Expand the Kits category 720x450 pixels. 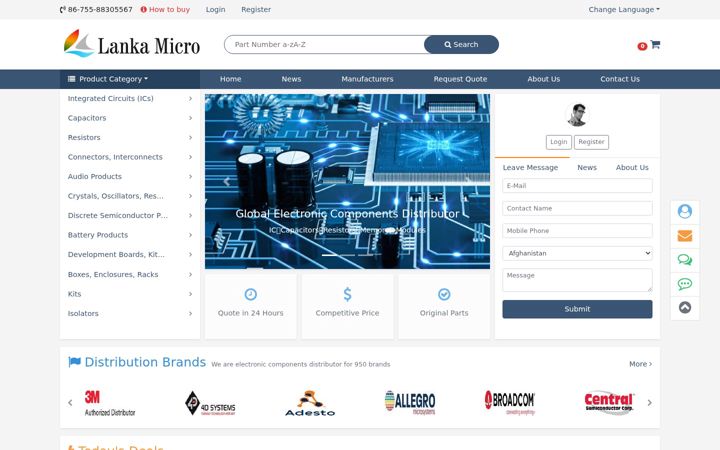(130, 294)
